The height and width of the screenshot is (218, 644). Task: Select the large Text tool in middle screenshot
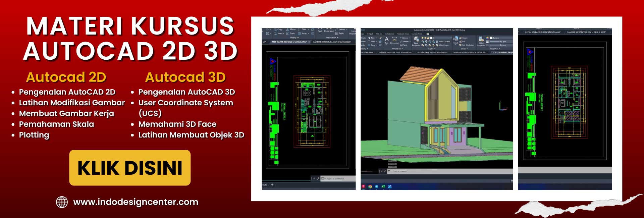387,40
